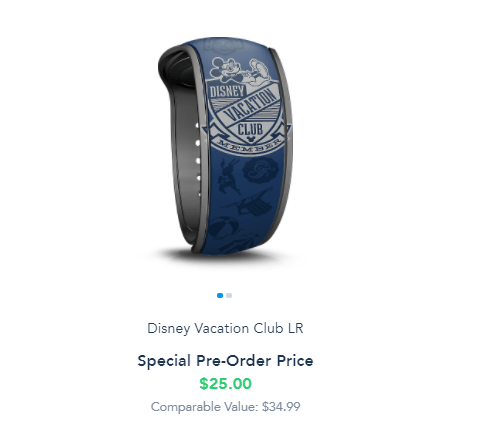The width and height of the screenshot is (481, 446).
Task: Click the MEMBER ribbon below the crest
Action: click(251, 146)
